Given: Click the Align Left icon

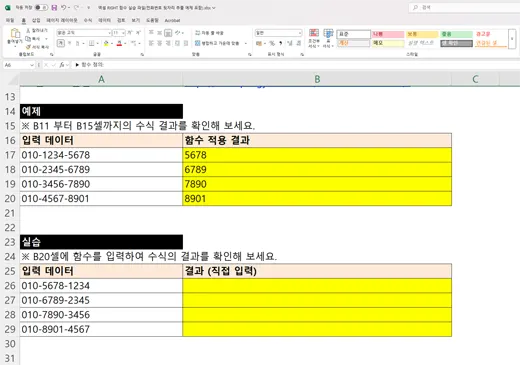Looking at the screenshot, I should coord(151,43).
